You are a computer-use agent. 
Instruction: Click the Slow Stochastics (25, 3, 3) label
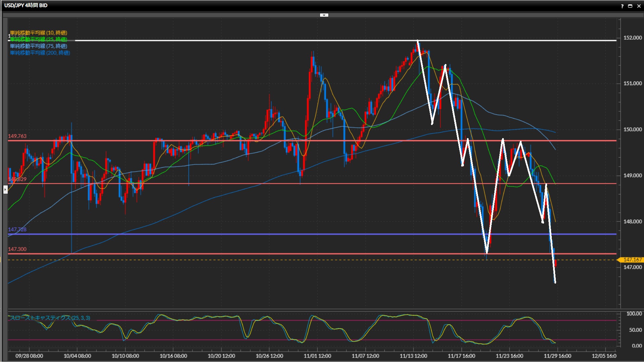pos(50,318)
